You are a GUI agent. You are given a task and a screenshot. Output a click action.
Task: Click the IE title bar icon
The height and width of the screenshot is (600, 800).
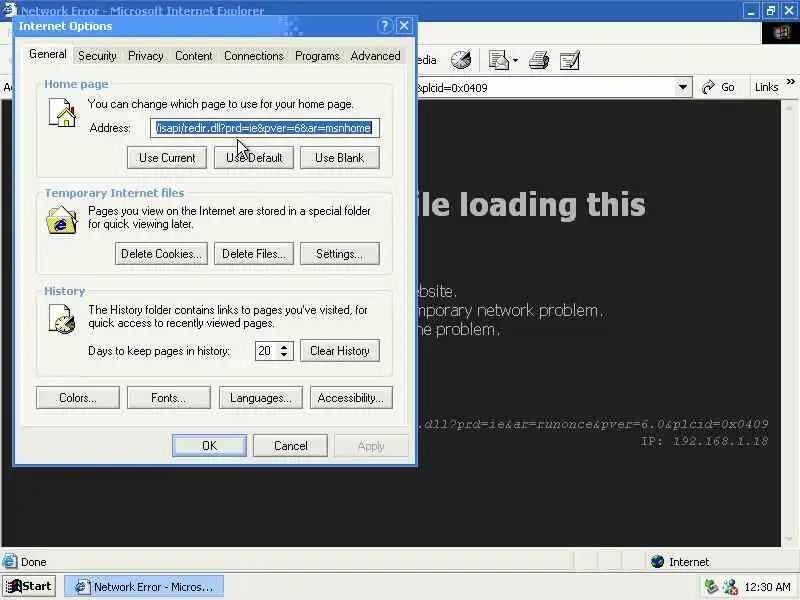coord(9,9)
